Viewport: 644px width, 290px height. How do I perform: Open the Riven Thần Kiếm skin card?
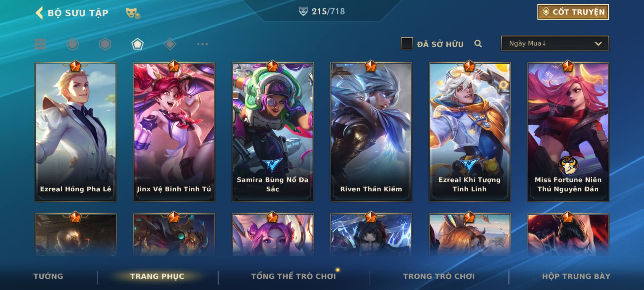(x=371, y=132)
